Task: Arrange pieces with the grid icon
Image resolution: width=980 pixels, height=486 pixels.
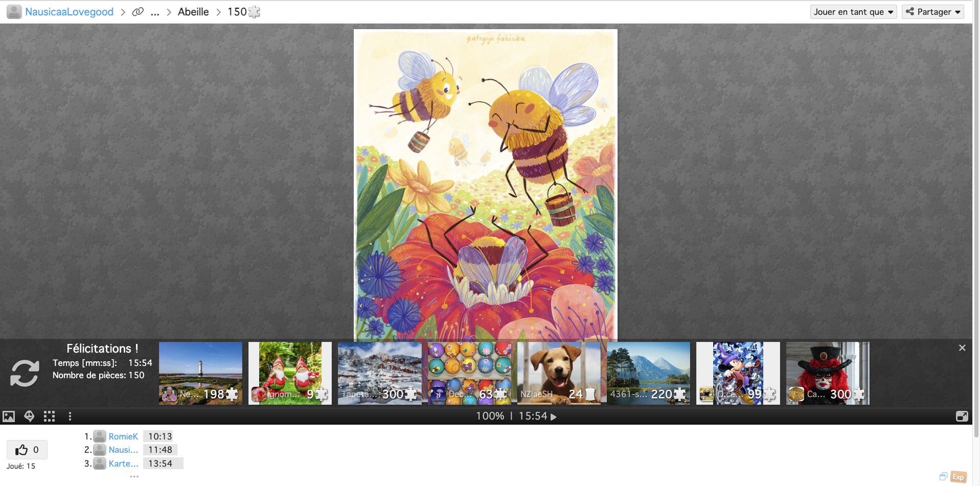Action: coord(50,416)
